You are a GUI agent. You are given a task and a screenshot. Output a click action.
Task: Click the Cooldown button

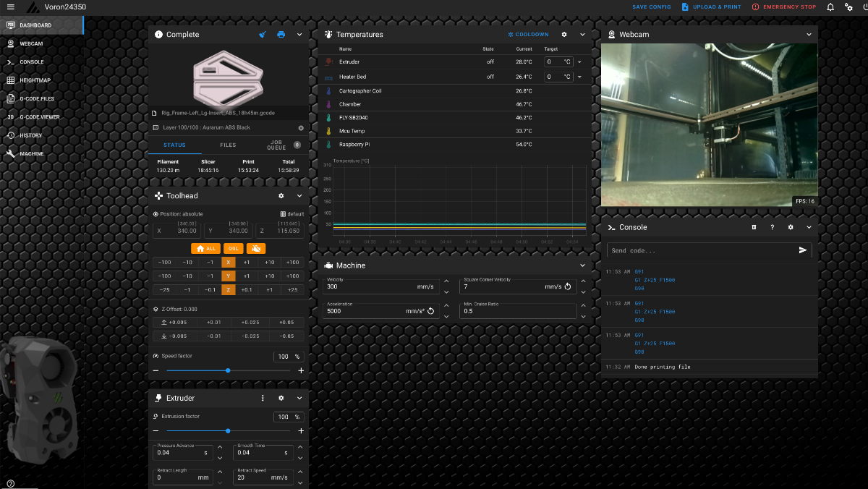click(x=528, y=35)
